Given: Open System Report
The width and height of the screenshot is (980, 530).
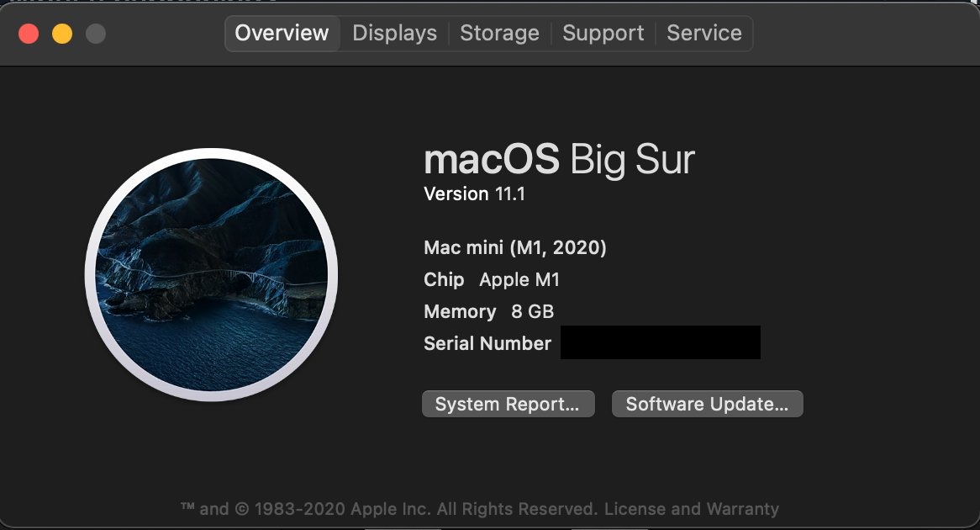Looking at the screenshot, I should (508, 404).
